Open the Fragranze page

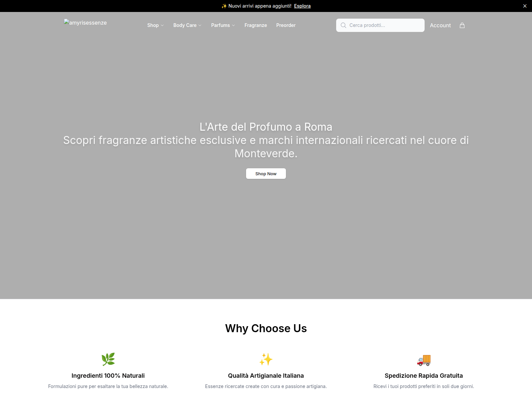(x=256, y=25)
